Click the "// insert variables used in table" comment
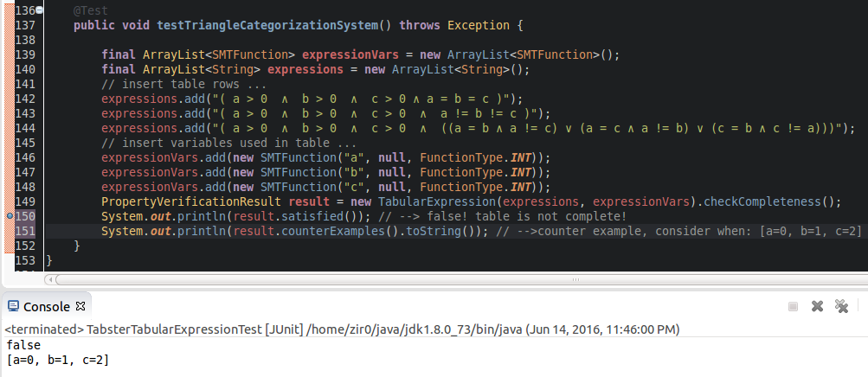 (x=229, y=144)
